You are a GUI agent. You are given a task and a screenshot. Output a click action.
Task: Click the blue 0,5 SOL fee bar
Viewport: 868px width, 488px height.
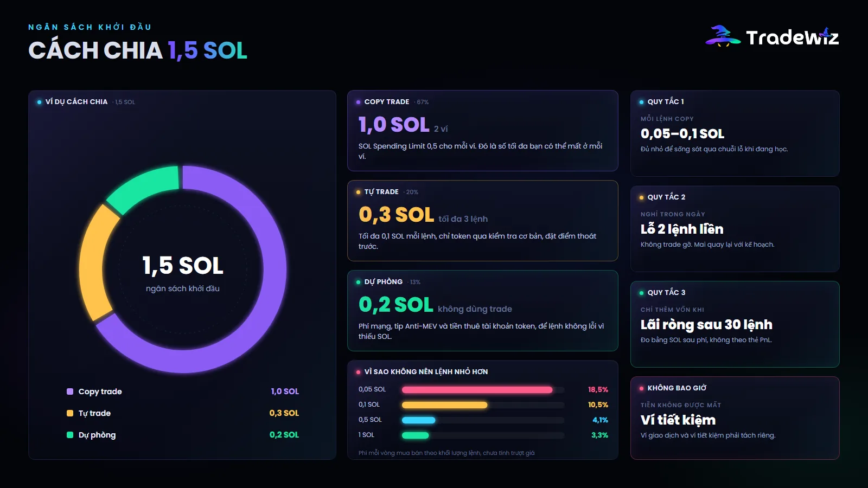coord(418,420)
